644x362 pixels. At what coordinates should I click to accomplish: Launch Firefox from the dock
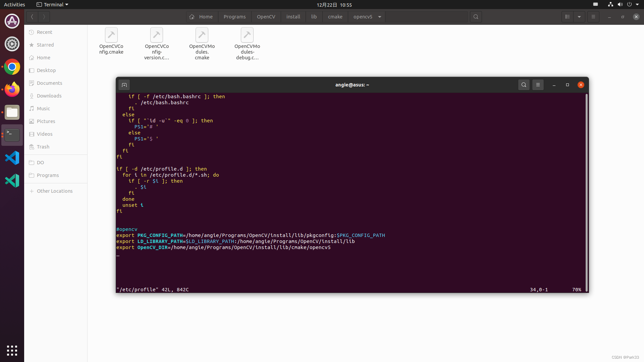pos(12,89)
